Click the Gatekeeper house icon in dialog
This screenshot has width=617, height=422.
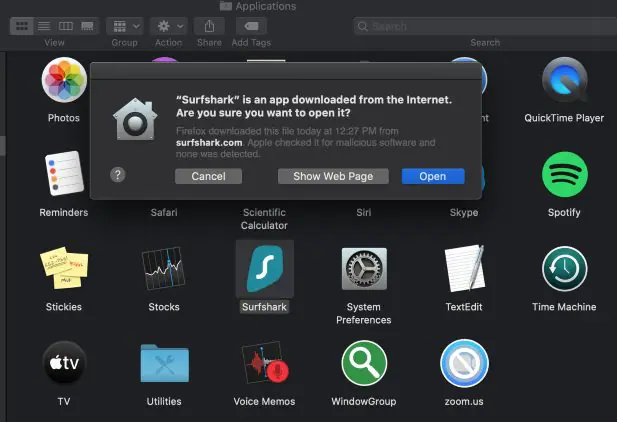coord(135,119)
